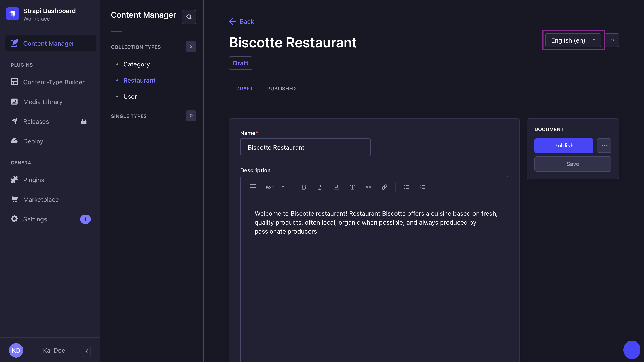Open the help button in the corner
This screenshot has width=644, height=362.
tap(632, 349)
